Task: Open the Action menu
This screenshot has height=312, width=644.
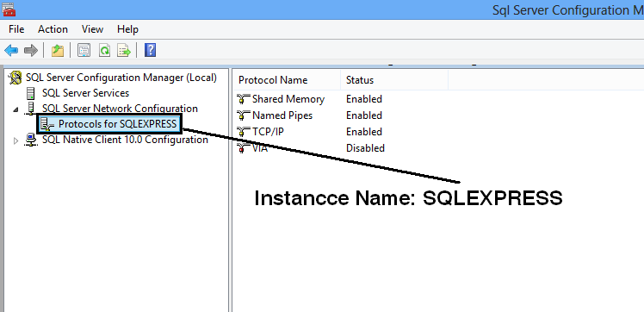Action: coord(53,29)
